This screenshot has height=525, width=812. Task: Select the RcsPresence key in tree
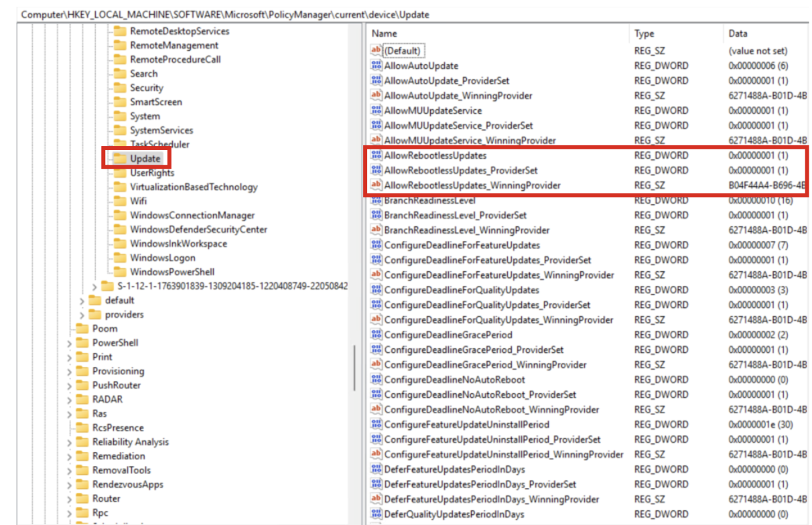tap(118, 427)
